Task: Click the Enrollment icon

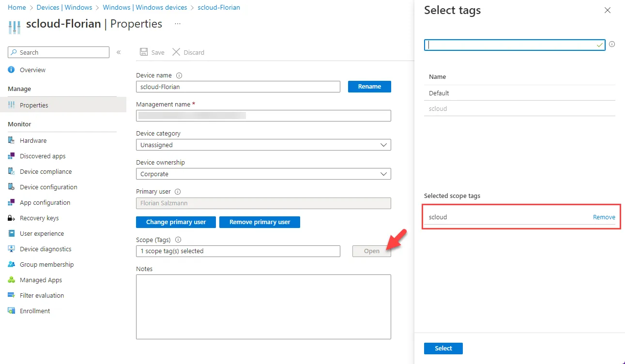Action: point(12,311)
